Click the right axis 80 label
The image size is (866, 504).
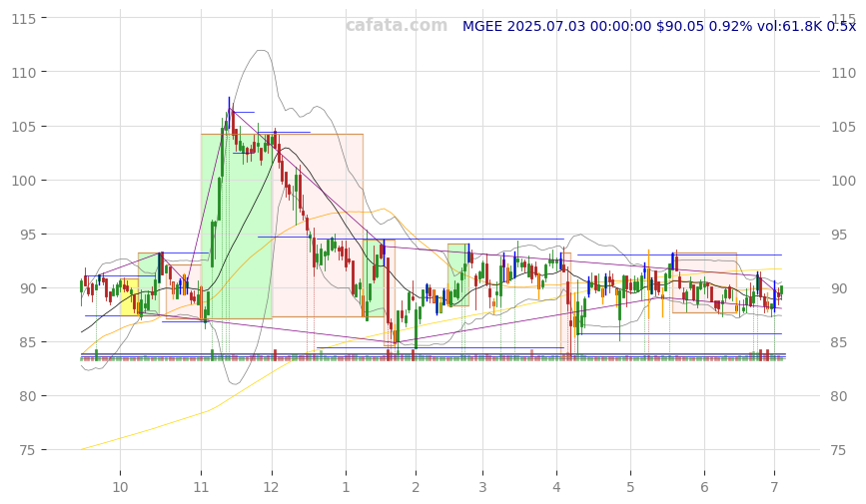(x=839, y=396)
